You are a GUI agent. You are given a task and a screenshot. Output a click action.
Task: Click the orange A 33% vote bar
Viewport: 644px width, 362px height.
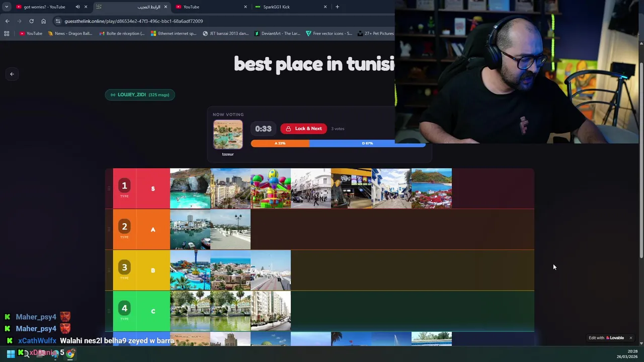pos(280,143)
